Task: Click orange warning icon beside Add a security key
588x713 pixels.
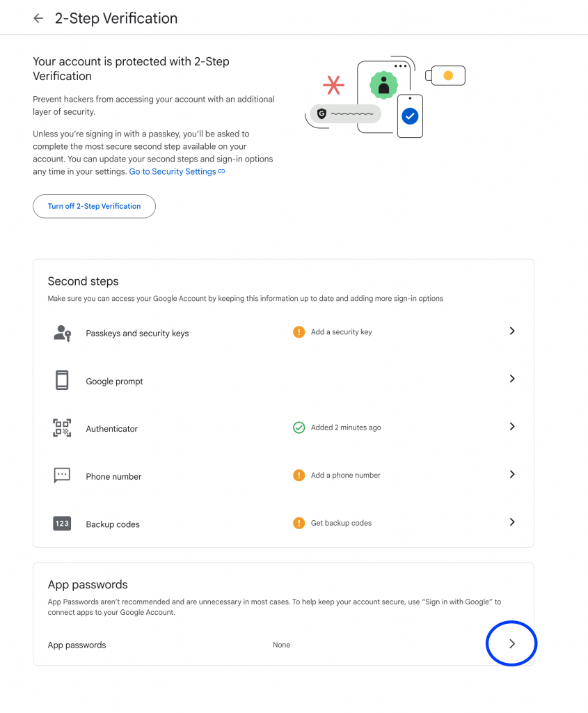Action: tap(299, 332)
